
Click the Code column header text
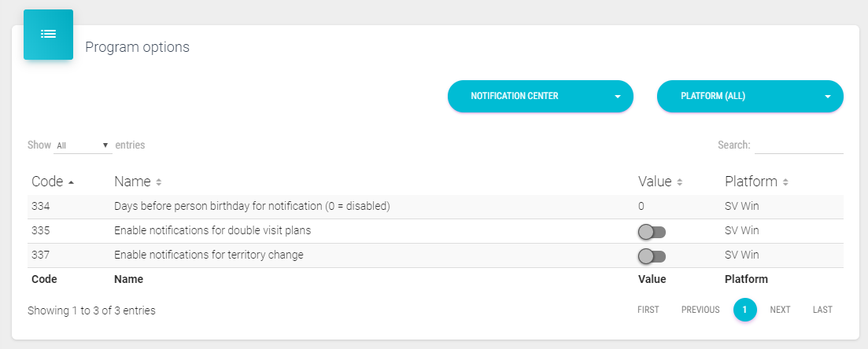point(47,182)
